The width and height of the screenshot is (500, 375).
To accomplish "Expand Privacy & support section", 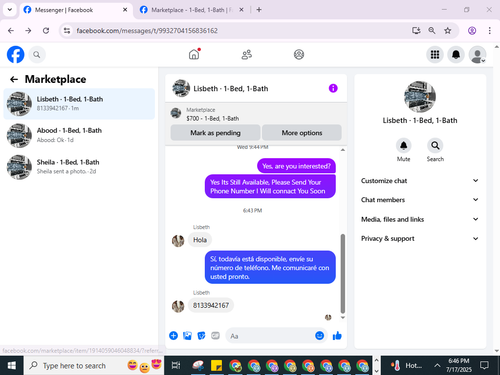I will pyautogui.click(x=420, y=238).
